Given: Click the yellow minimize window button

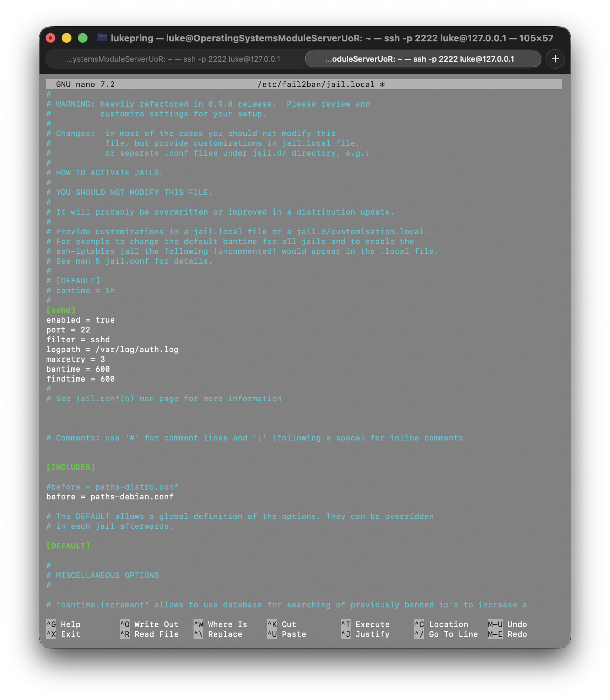Looking at the screenshot, I should click(x=67, y=38).
